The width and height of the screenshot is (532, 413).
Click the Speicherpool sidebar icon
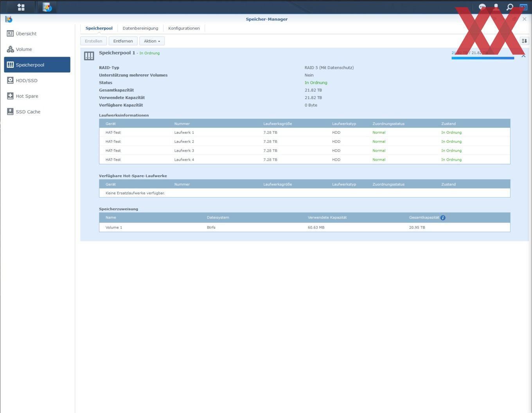tap(11, 65)
